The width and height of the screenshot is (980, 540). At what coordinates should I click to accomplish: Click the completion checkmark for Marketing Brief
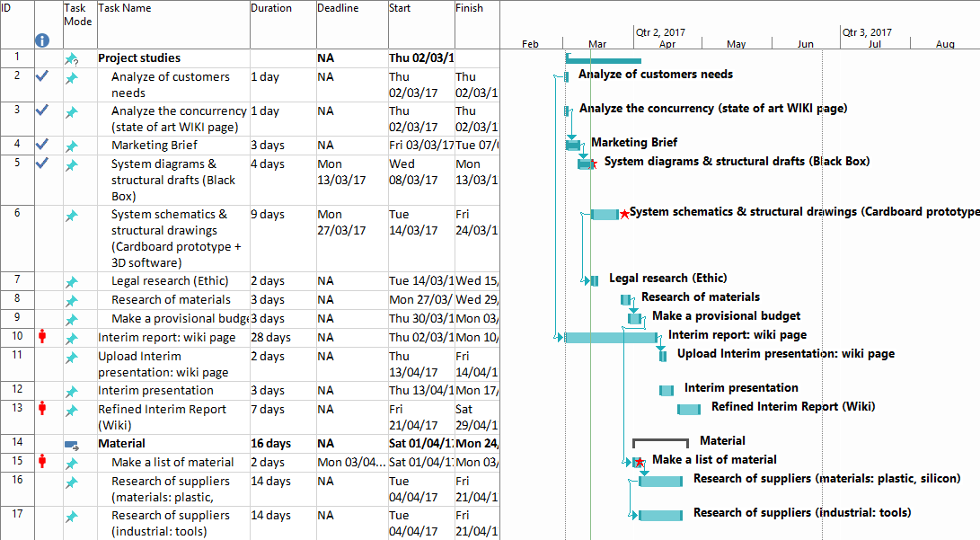click(x=42, y=145)
